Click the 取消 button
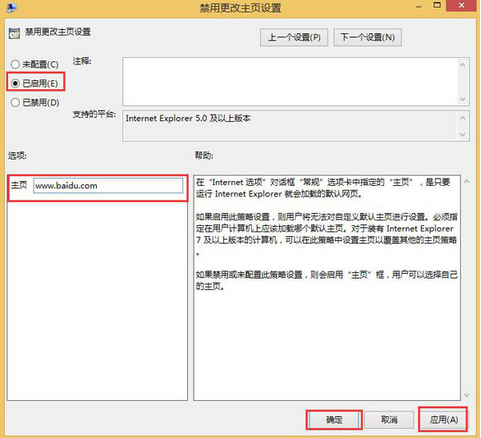The image size is (481, 438). click(x=389, y=419)
